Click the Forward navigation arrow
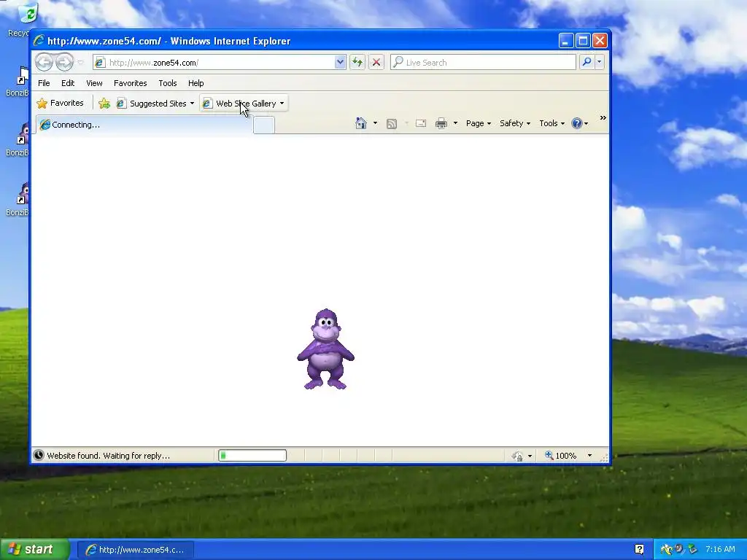Viewport: 747px width, 560px height. pyautogui.click(x=64, y=62)
